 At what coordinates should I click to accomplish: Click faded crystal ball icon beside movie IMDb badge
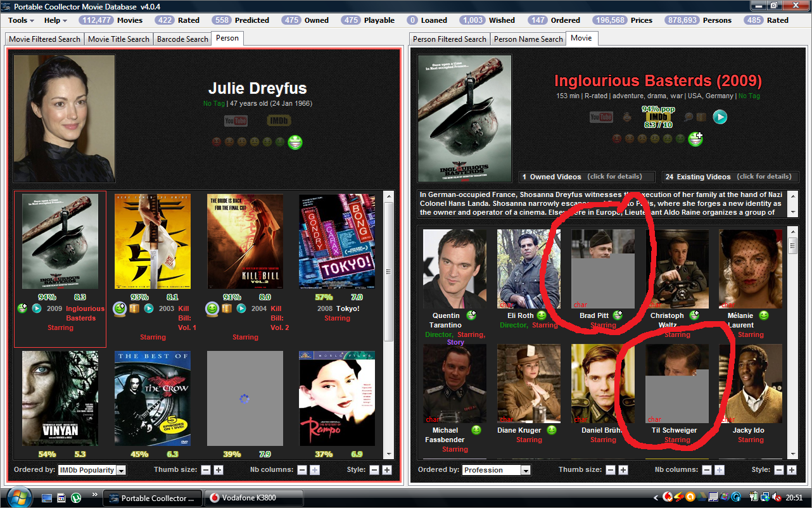688,117
